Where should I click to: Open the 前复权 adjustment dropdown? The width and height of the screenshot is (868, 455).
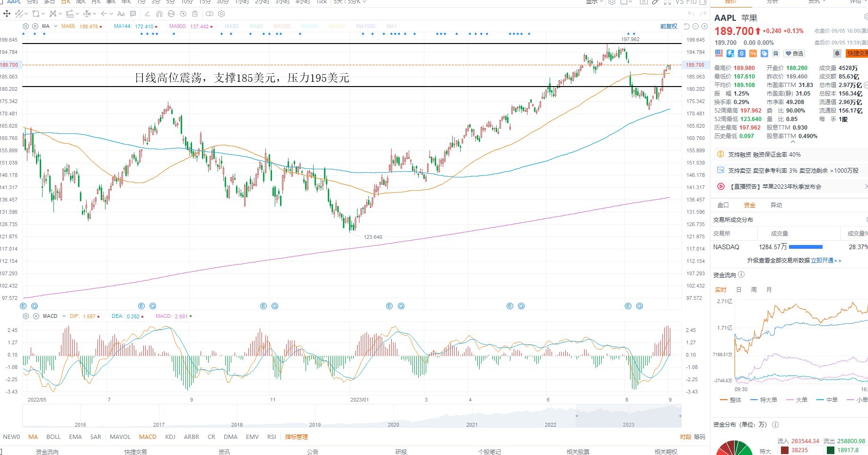coord(669,26)
